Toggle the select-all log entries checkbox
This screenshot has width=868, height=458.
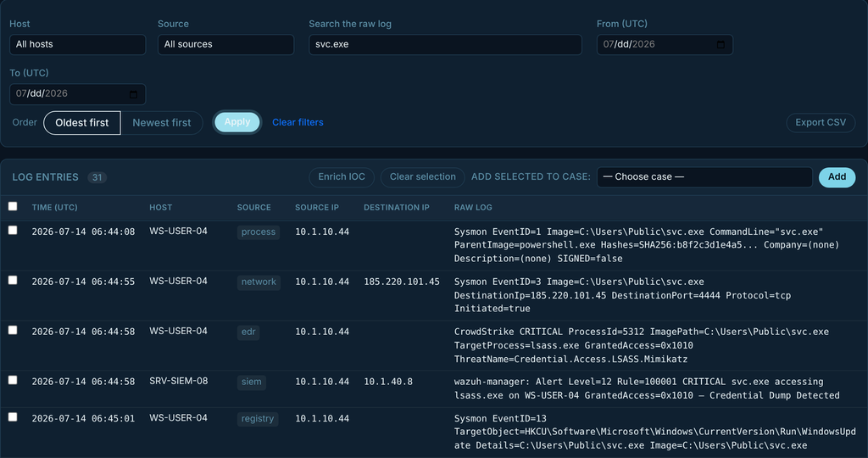13,207
